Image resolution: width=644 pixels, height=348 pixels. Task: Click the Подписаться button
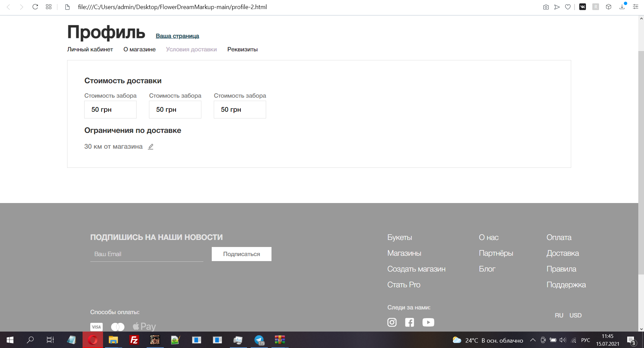242,254
